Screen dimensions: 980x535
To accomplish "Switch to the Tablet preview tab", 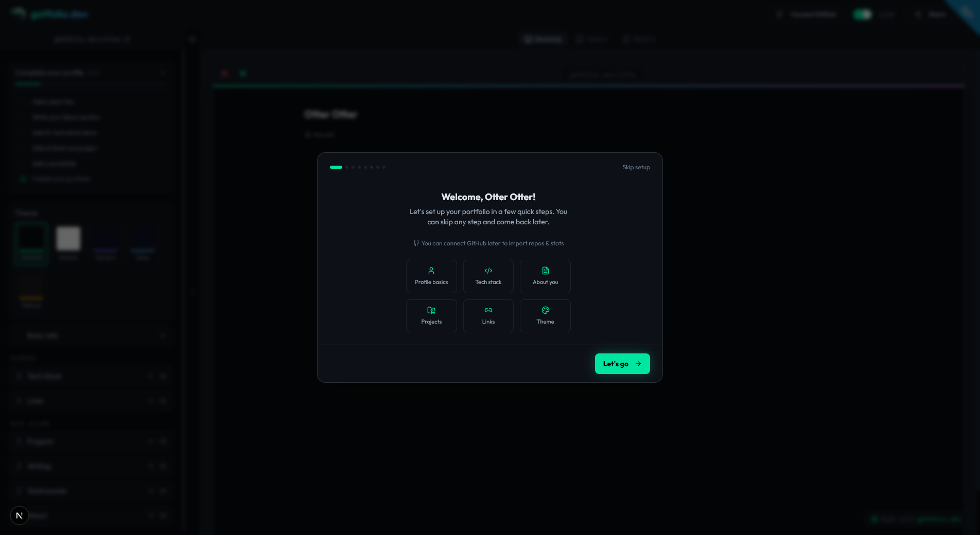I will pyautogui.click(x=592, y=39).
